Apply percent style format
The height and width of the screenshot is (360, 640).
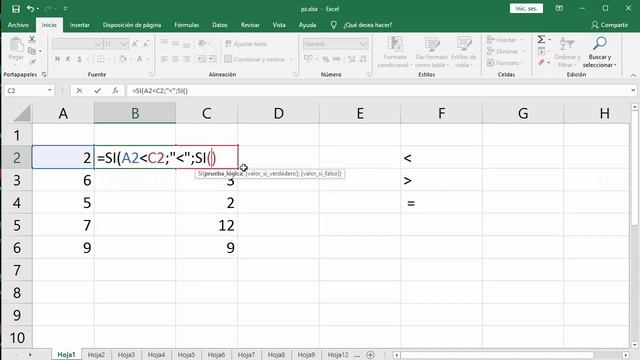pyautogui.click(x=326, y=59)
